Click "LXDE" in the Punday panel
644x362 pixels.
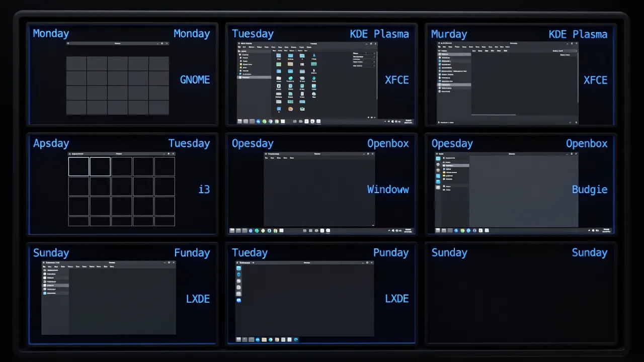tap(397, 299)
